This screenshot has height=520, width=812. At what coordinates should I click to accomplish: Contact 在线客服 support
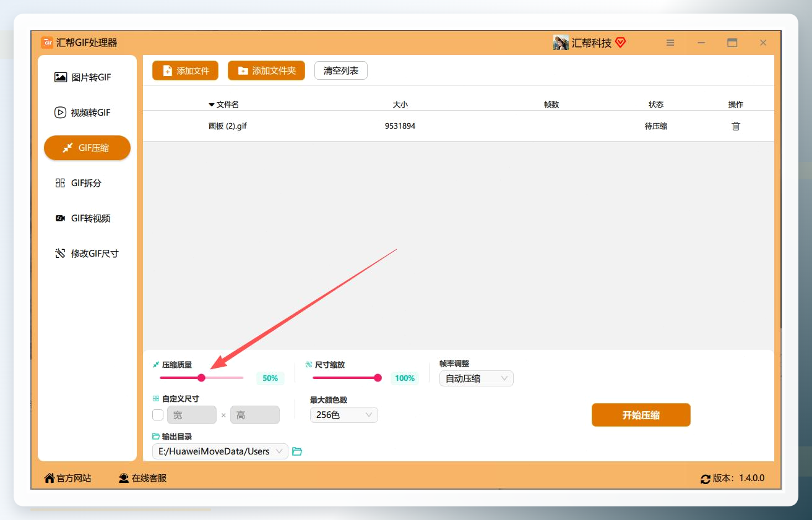pos(142,478)
